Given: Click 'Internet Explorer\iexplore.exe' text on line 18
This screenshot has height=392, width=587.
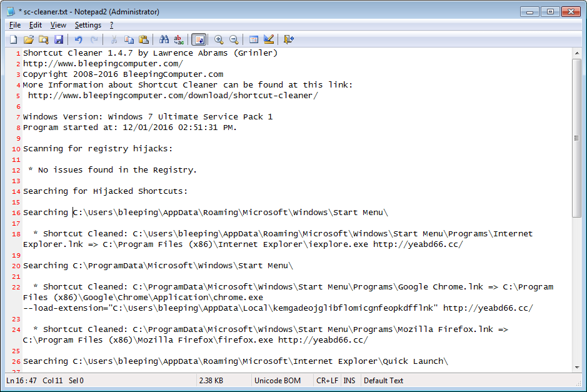Looking at the screenshot, I should click(293, 244).
